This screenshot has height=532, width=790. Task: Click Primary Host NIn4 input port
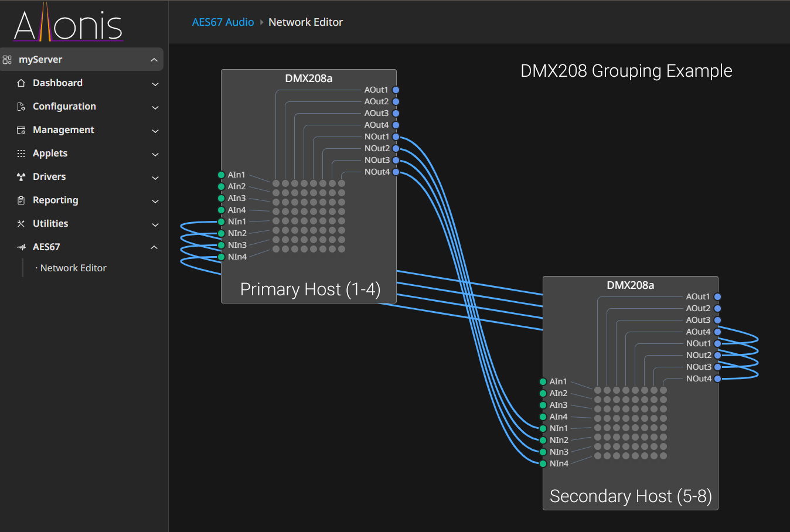tap(222, 257)
